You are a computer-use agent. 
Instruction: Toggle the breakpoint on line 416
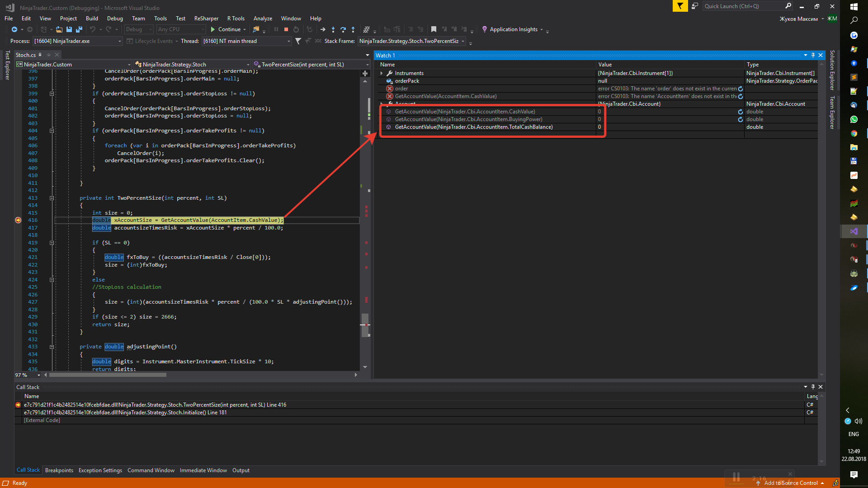pyautogui.click(x=18, y=220)
